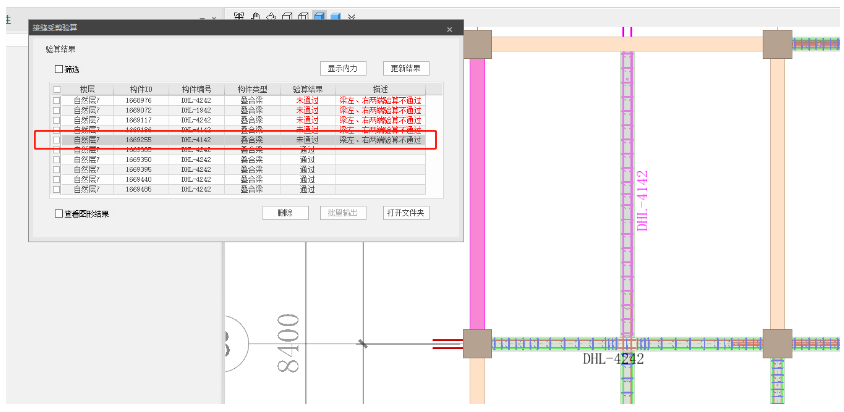Expand the toolbar overflow double-chevron
The width and height of the screenshot is (844, 412).
[x=352, y=17]
